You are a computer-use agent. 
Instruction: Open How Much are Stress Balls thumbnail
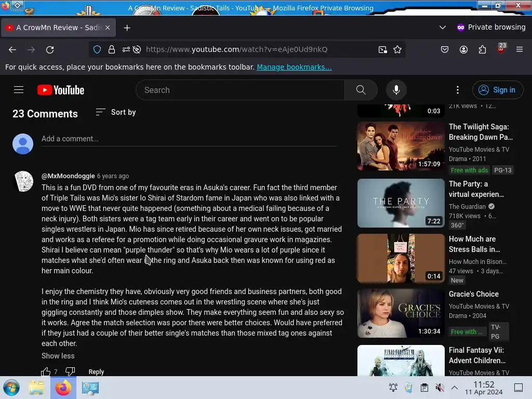(401, 258)
